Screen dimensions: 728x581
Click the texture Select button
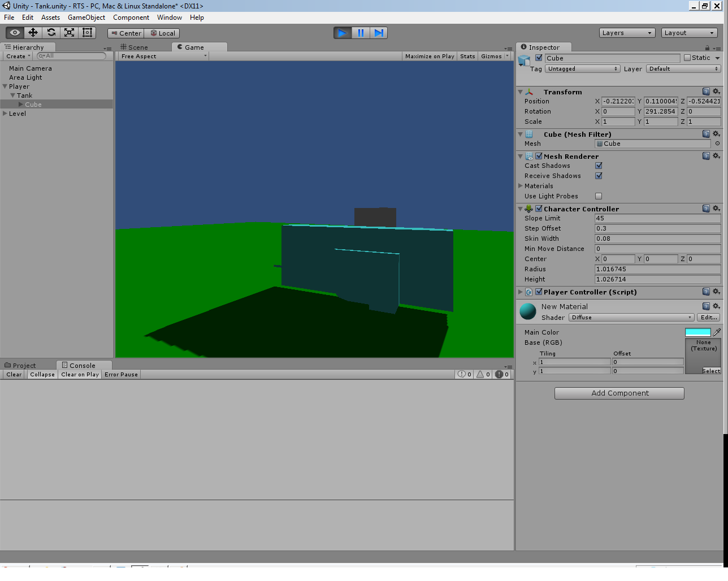pyautogui.click(x=712, y=371)
